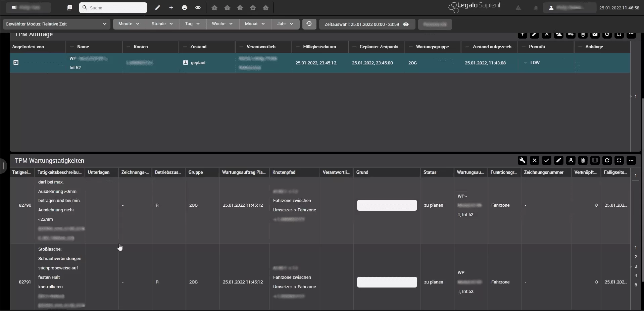Click X cancel icon in Wartungstätigkeiten toolbar
The image size is (644, 311).
coord(535,160)
